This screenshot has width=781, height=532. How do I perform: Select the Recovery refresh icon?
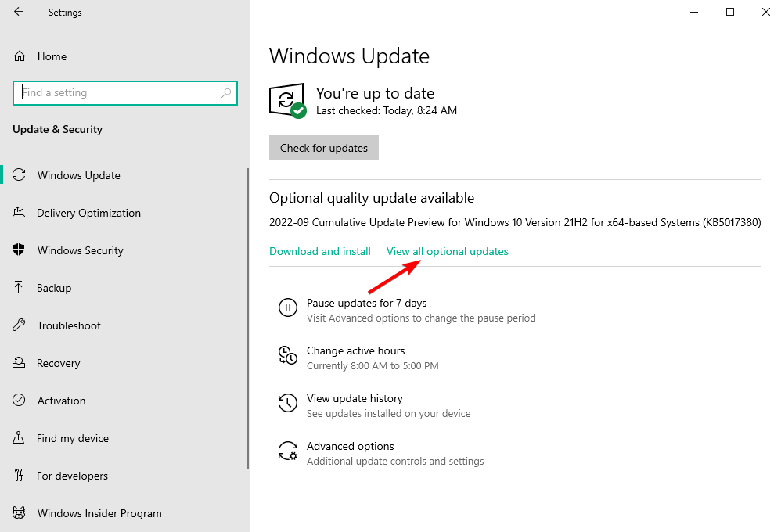tap(19, 363)
